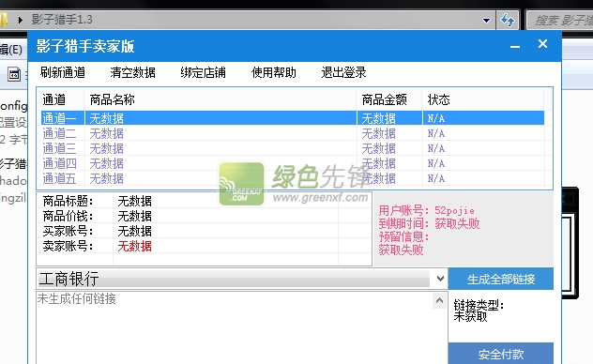The image size is (593, 364).
Task: Open the 清空数据 menu
Action: 132,72
